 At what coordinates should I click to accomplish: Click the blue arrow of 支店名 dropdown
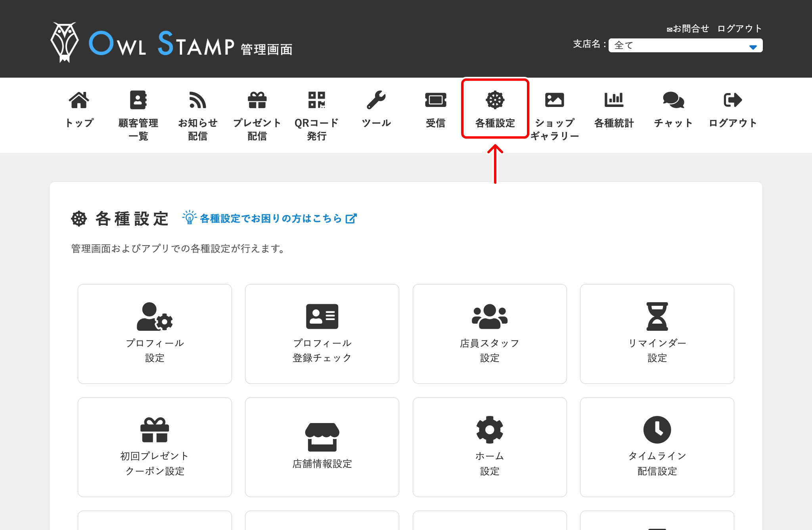753,47
